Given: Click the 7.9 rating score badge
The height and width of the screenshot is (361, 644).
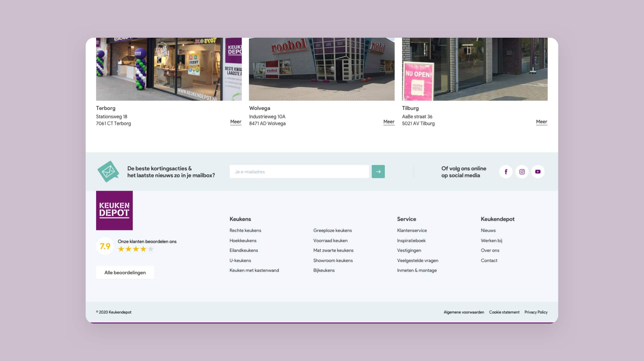Looking at the screenshot, I should click(105, 246).
